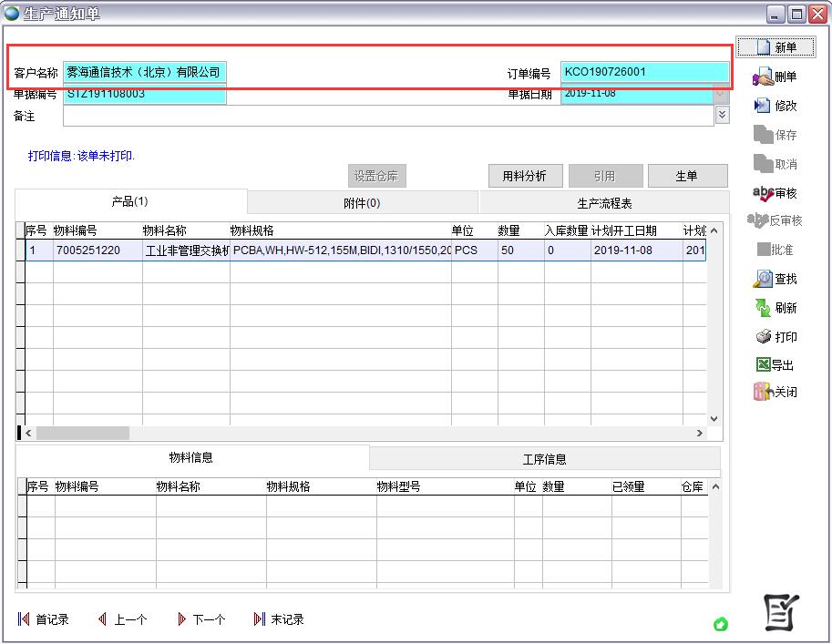Click the 删单 (delete order) icon
The image size is (832, 644).
(x=763, y=77)
